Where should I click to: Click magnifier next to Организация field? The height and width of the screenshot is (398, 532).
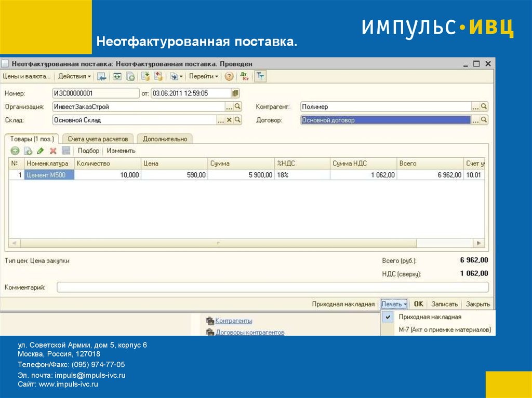pyautogui.click(x=238, y=106)
